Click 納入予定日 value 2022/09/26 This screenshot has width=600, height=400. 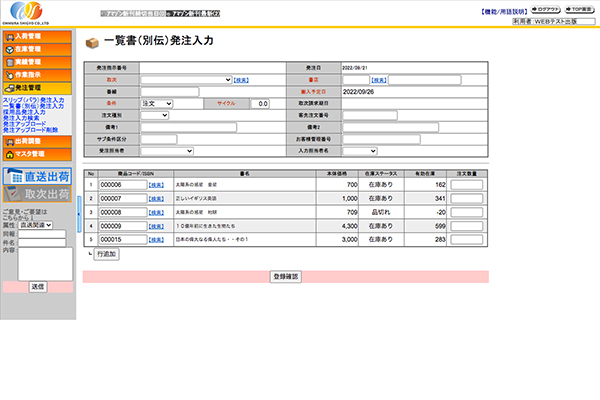(358, 92)
